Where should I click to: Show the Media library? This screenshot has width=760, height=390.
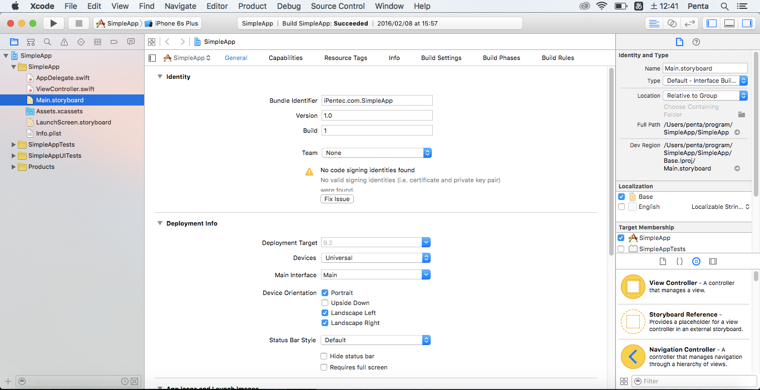(x=712, y=262)
